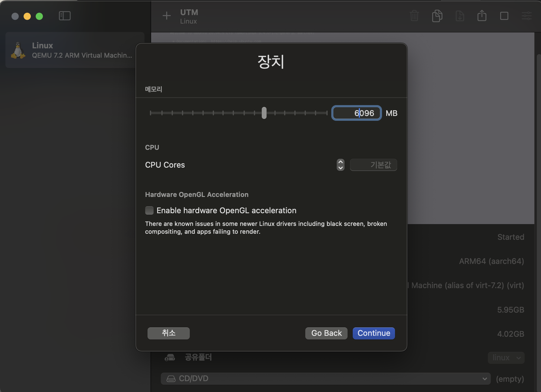Click the '4.02GB' memory value

point(511,334)
